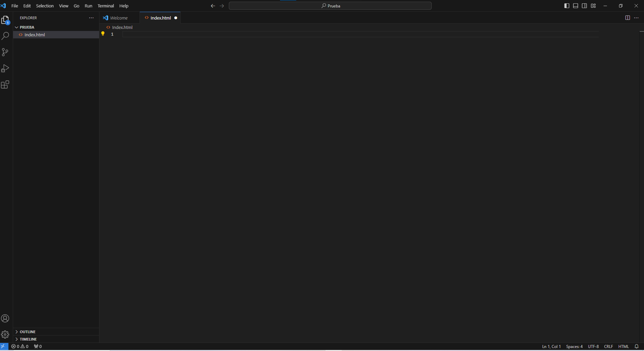
Task: Switch to the Welcome tab
Action: [x=120, y=18]
